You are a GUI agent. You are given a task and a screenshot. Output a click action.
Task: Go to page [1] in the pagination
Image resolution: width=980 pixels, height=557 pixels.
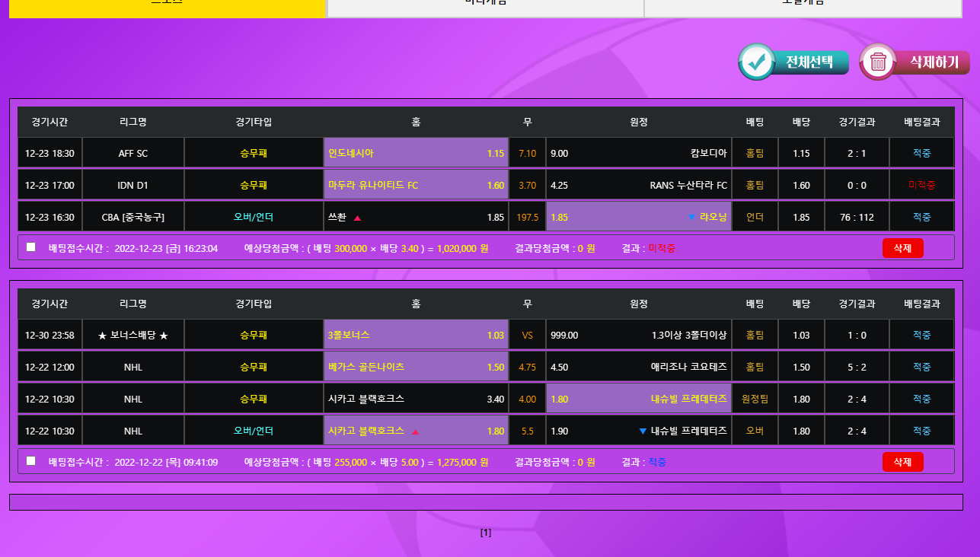click(x=486, y=533)
